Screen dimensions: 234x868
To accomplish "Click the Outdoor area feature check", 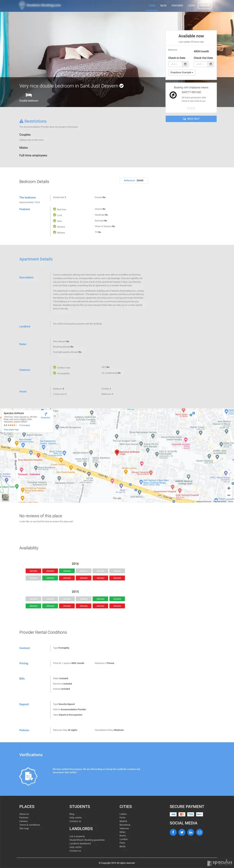I will coord(55,367).
